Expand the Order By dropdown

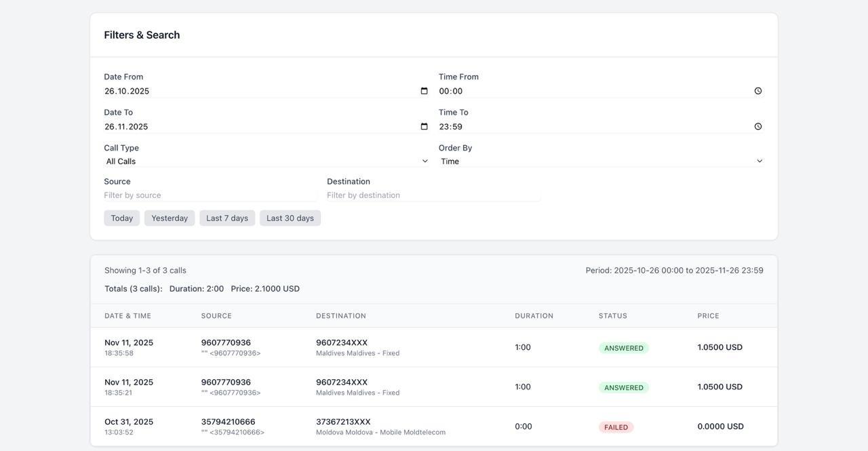click(x=601, y=161)
